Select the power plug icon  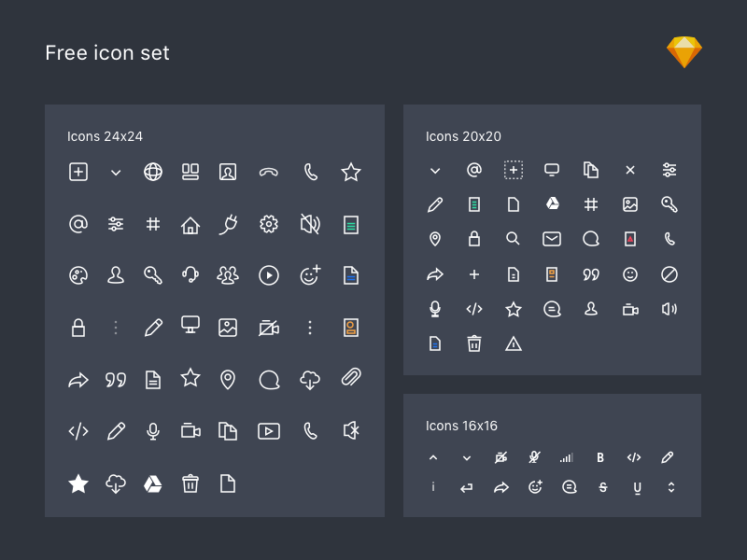[x=228, y=224]
